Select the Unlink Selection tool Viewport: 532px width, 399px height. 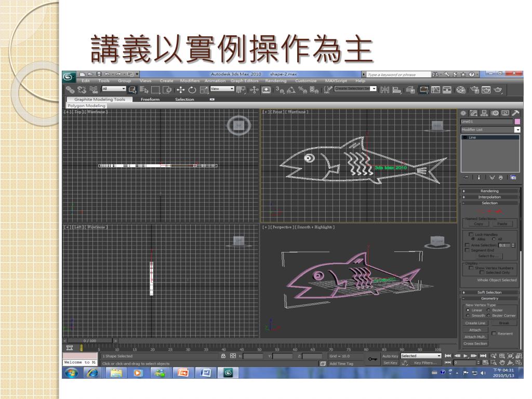[82, 90]
